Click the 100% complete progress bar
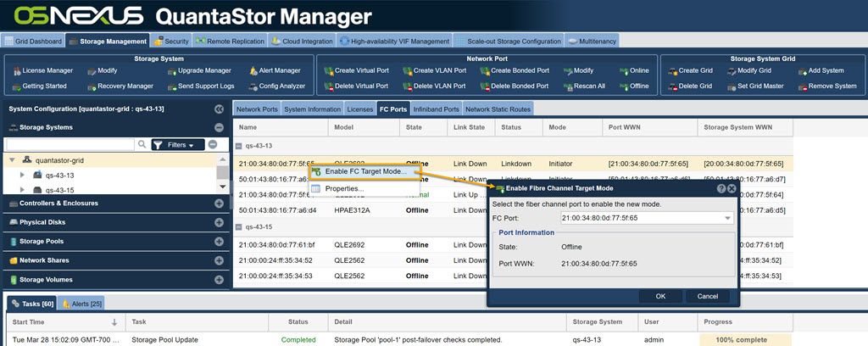 pos(745,340)
